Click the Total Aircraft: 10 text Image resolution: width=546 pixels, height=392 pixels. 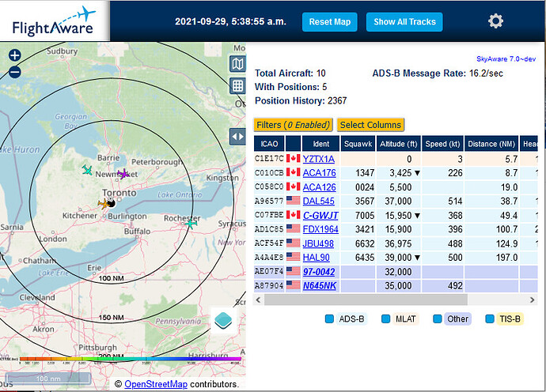(x=290, y=73)
